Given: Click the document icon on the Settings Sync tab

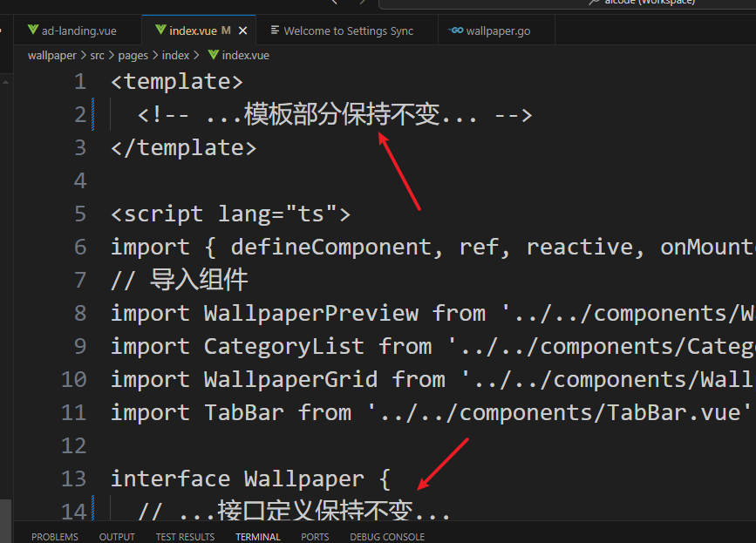Looking at the screenshot, I should point(275,31).
